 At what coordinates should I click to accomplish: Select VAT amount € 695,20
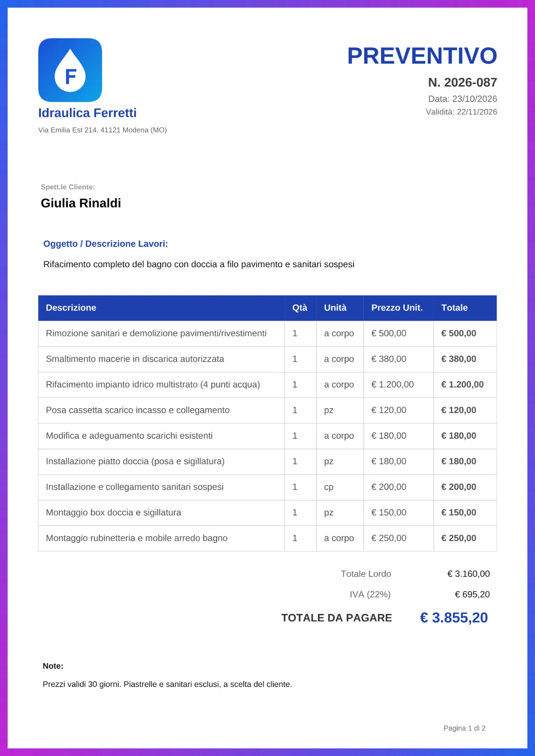pos(472,594)
